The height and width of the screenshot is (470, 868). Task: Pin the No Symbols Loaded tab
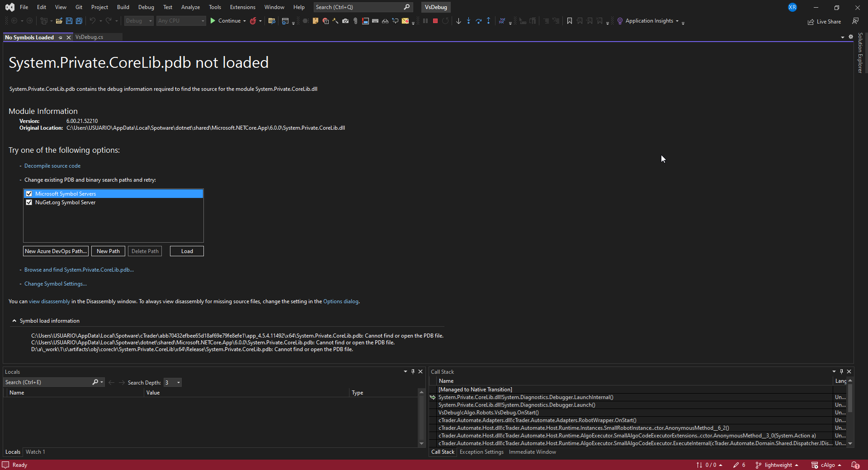click(x=60, y=38)
